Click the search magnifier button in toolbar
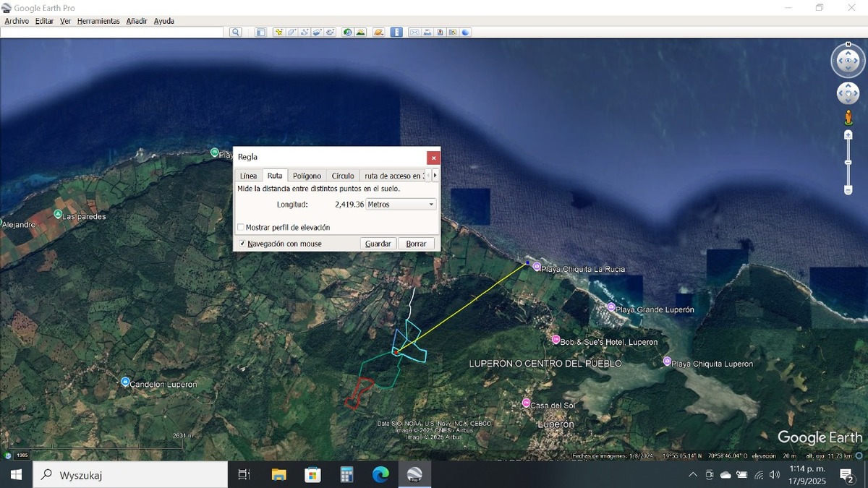The height and width of the screenshot is (488, 868). (235, 32)
